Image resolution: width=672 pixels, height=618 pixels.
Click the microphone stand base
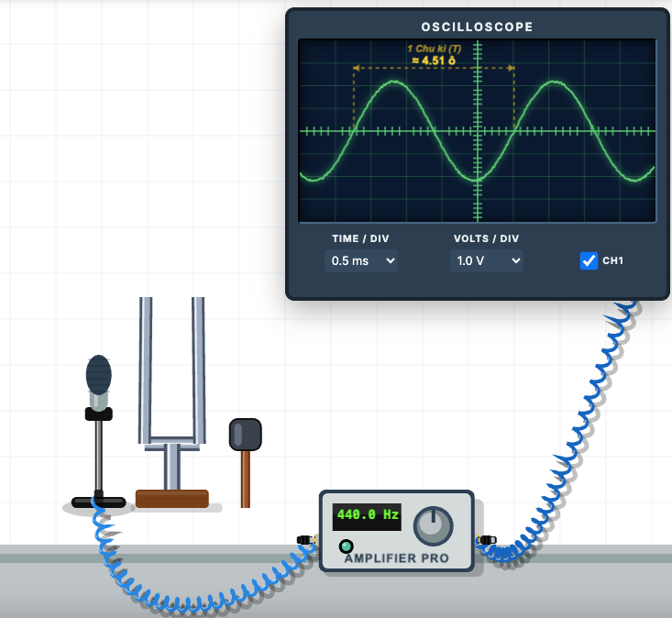98,502
